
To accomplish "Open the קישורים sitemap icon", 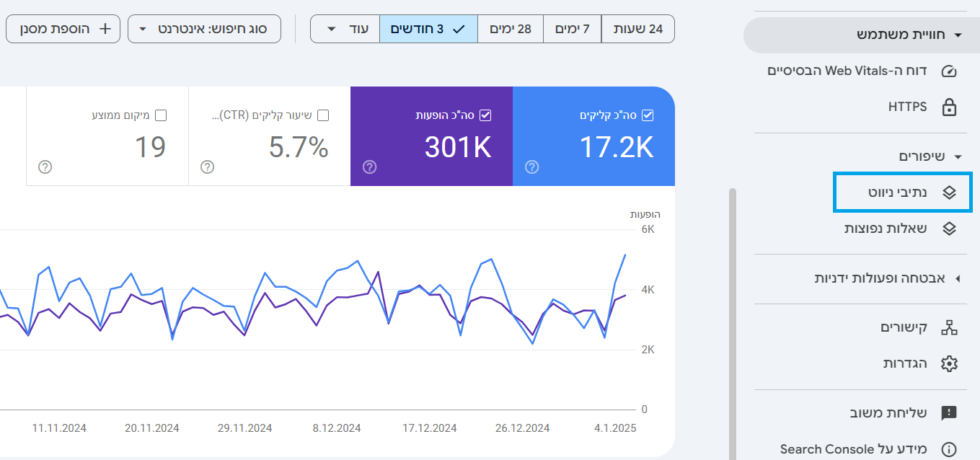I will coord(949,328).
